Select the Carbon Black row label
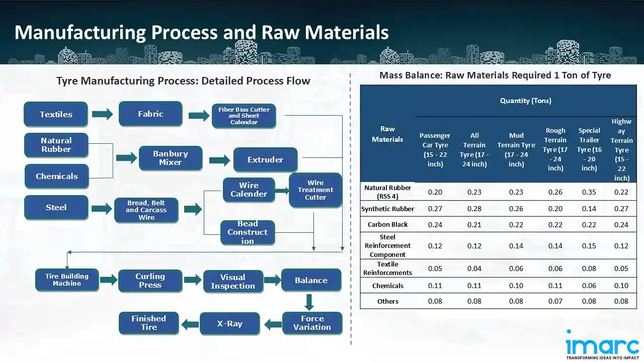644x362 pixels. point(387,225)
